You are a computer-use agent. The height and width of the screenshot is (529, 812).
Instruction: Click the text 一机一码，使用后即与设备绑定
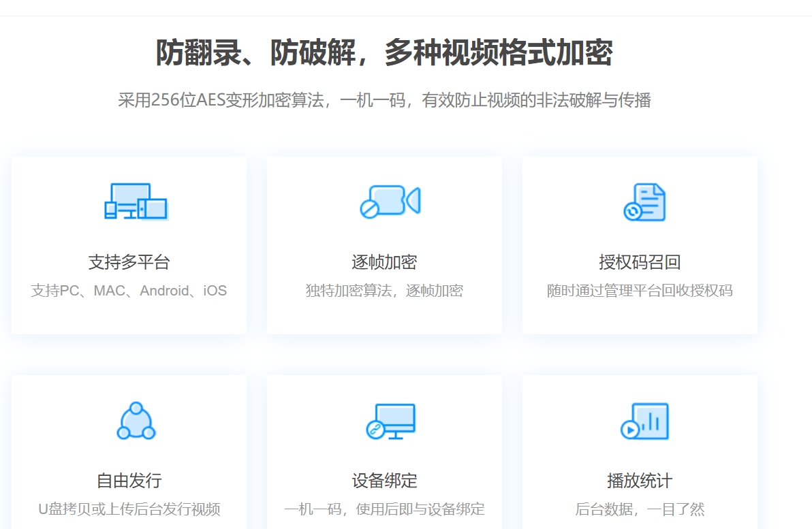384,509
